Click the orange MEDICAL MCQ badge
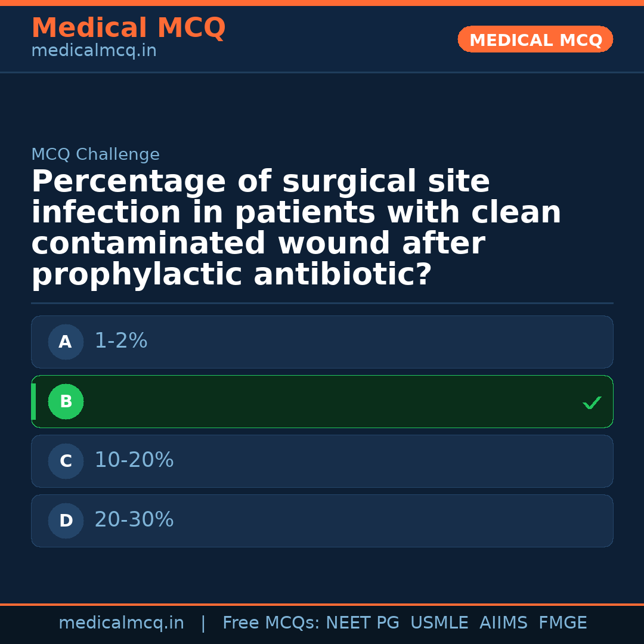 [x=535, y=40]
